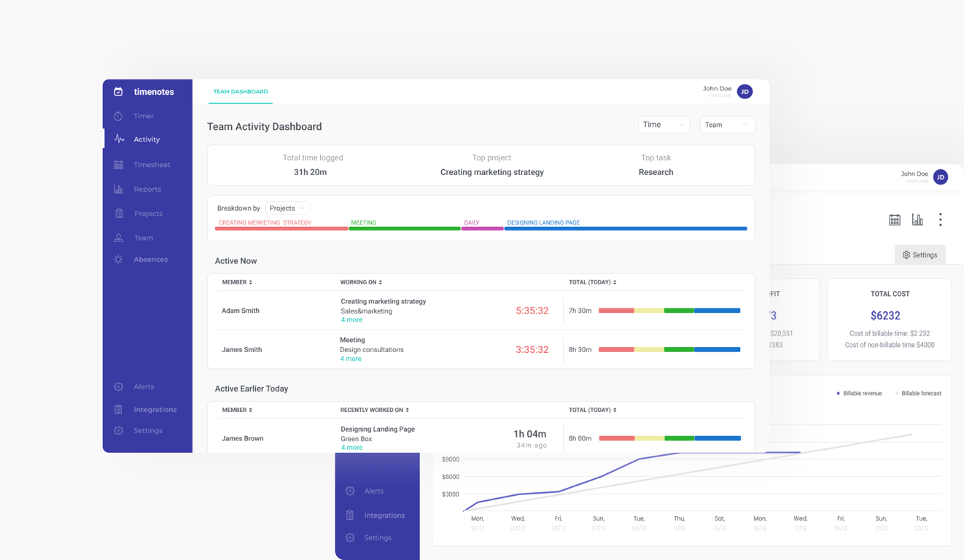Click the gray Settings button
Viewport: 964px width, 560px height.
(x=920, y=255)
